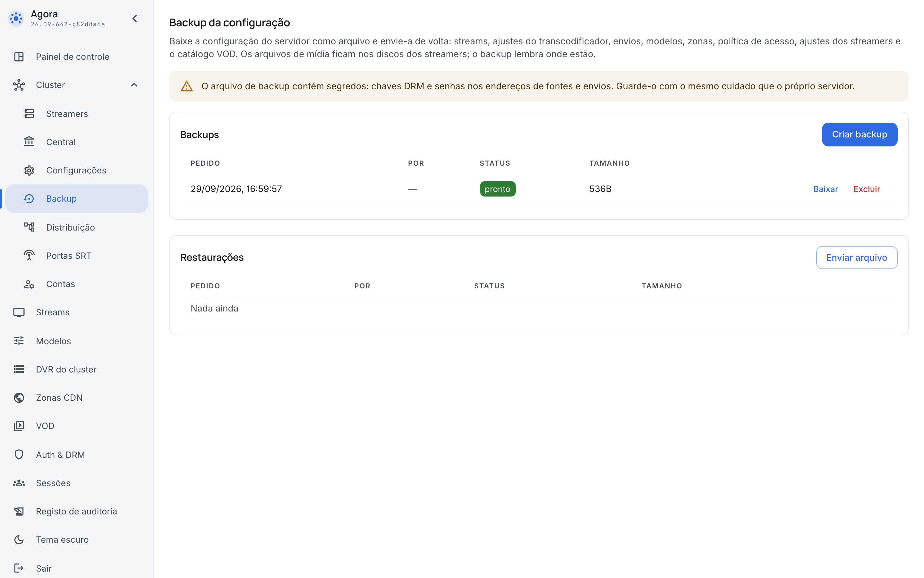924x578 pixels.
Task: Click the Portas SRT antenna icon
Action: tap(29, 255)
